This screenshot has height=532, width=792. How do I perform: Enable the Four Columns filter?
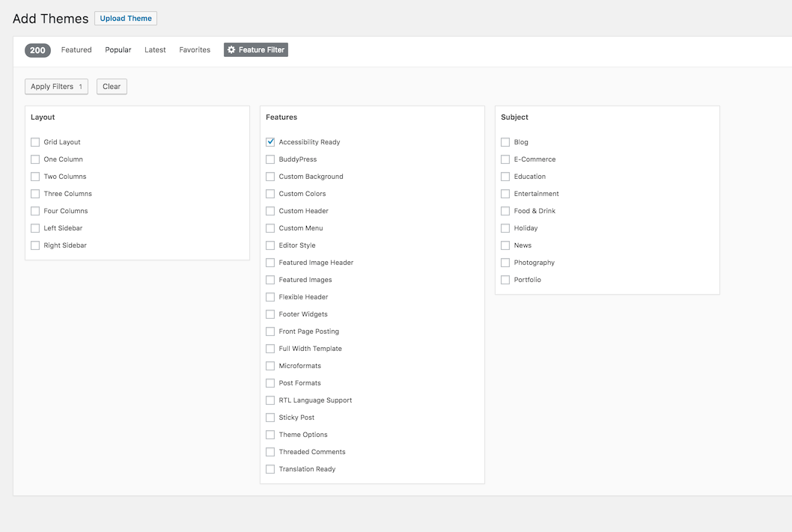coord(35,210)
